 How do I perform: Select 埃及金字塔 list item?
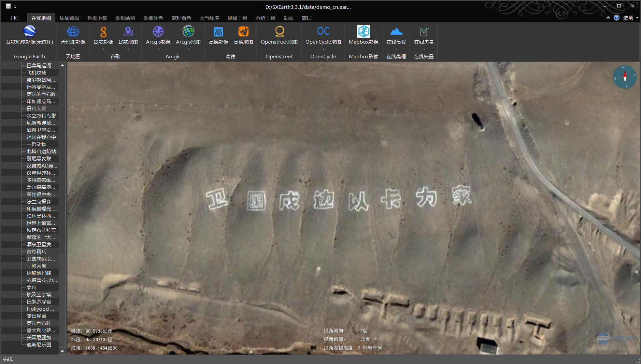coord(39,294)
